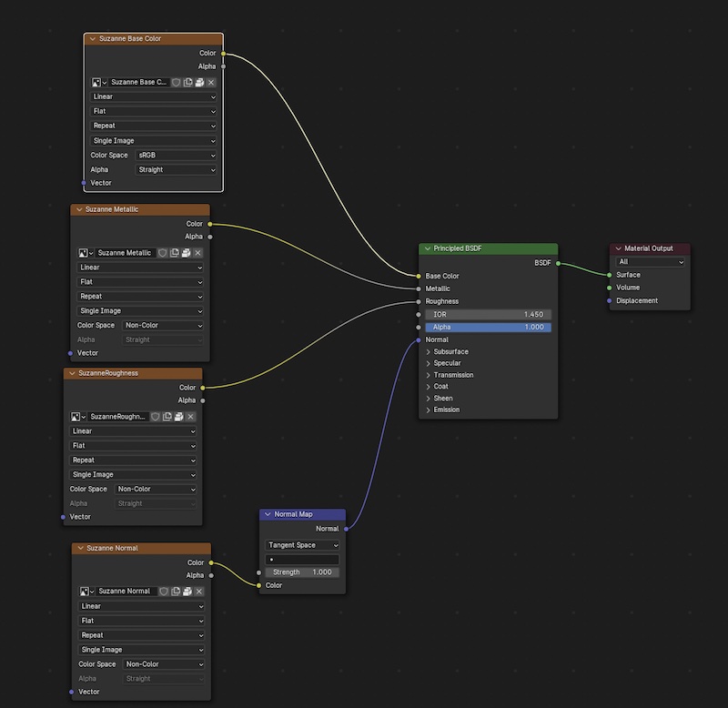Viewport: 728px width, 708px height.
Task: Open image browser in Suzanne Normal node
Action: 86,592
